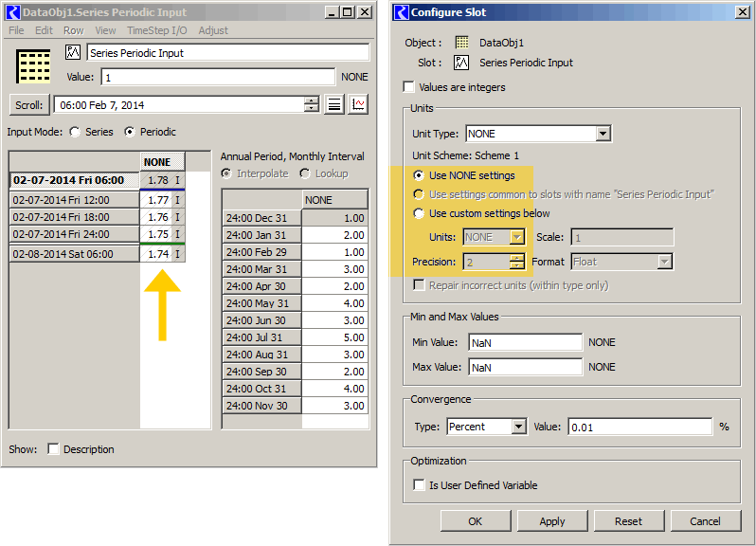Select the Interpolate option
756x546 pixels.
coord(226,173)
